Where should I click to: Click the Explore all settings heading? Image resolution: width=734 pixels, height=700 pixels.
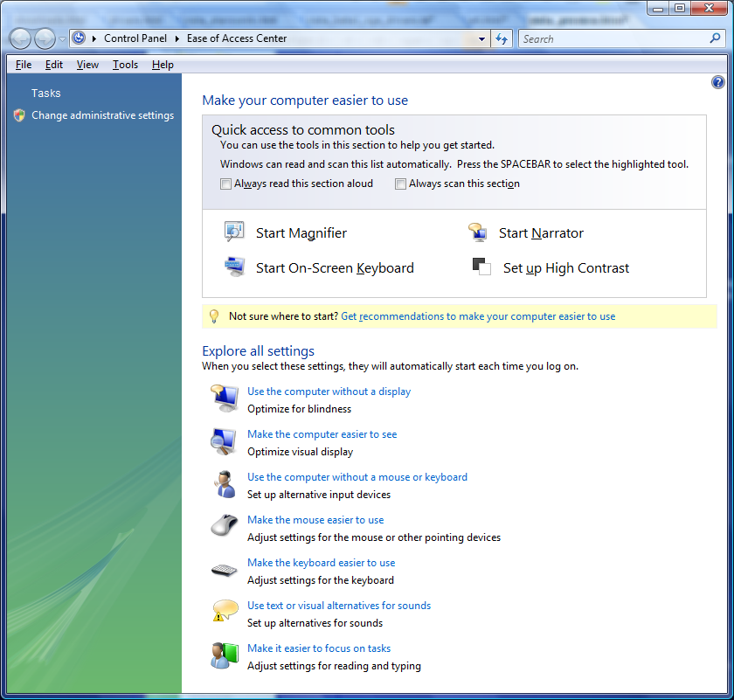(x=258, y=351)
